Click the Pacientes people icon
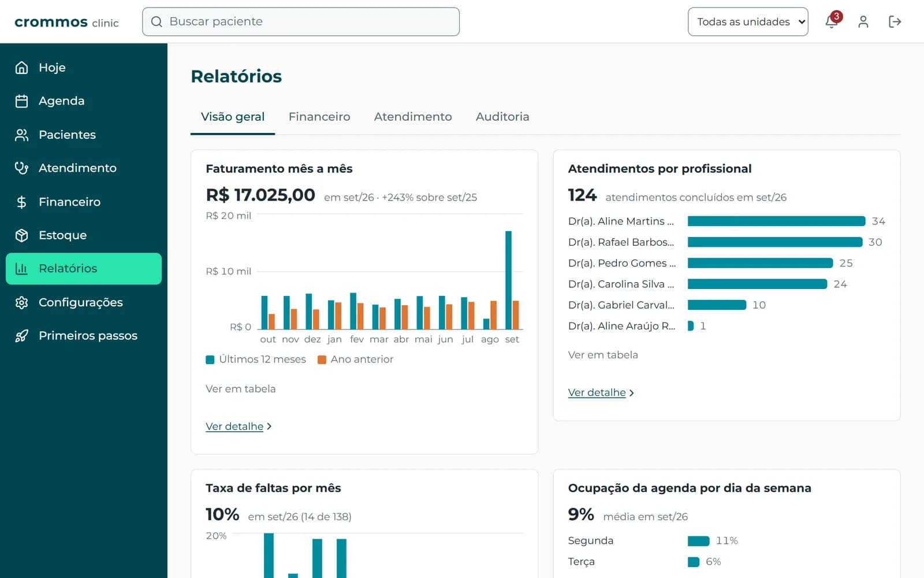Viewport: 924px width, 578px height. pyautogui.click(x=21, y=135)
